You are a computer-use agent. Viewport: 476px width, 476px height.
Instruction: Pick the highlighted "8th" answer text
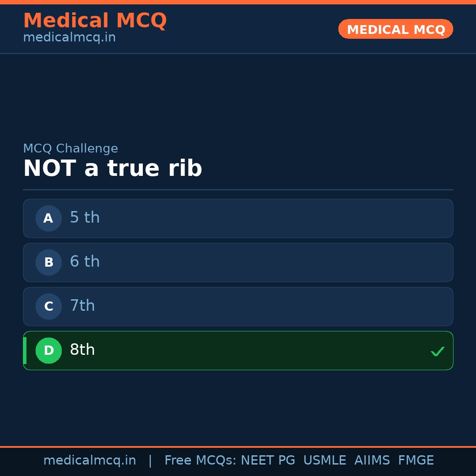point(82,350)
